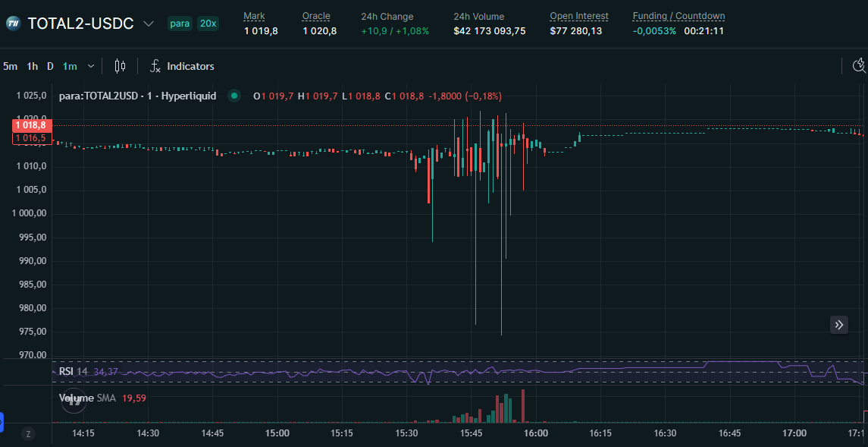The width and height of the screenshot is (868, 447).
Task: Open the quick search lightning icon
Action: click(x=860, y=66)
